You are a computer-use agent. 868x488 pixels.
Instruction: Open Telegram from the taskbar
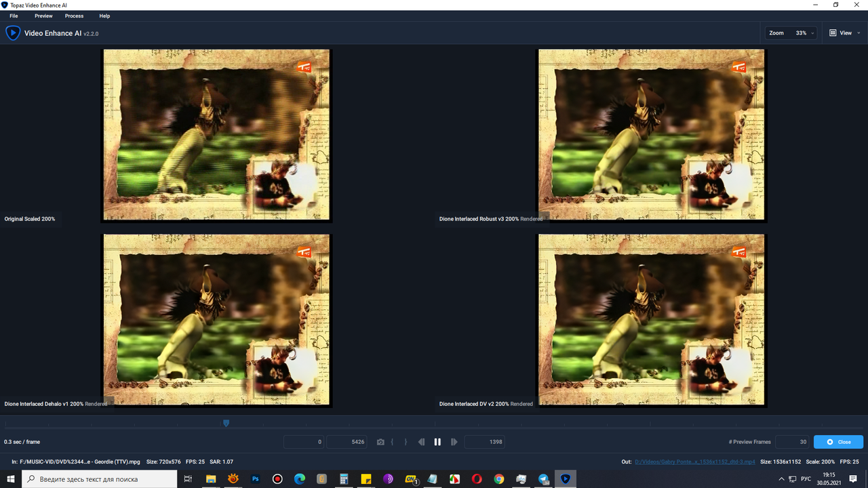pos(543,479)
